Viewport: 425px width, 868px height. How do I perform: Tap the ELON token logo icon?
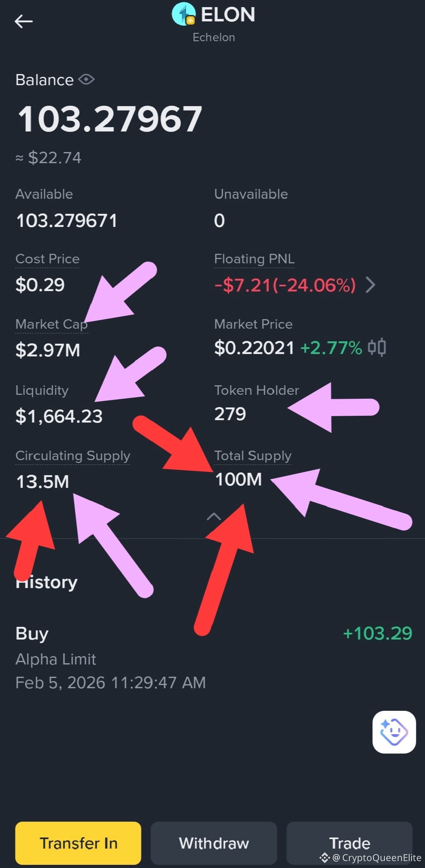click(x=184, y=14)
